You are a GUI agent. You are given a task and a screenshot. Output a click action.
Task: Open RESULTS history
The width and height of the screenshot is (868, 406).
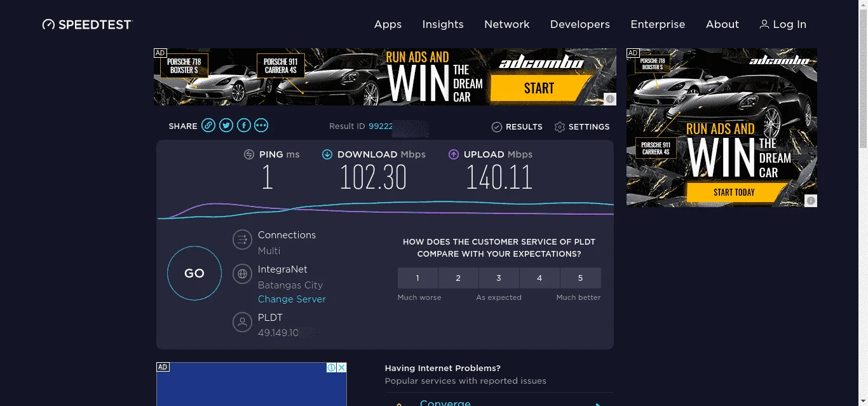pos(517,127)
